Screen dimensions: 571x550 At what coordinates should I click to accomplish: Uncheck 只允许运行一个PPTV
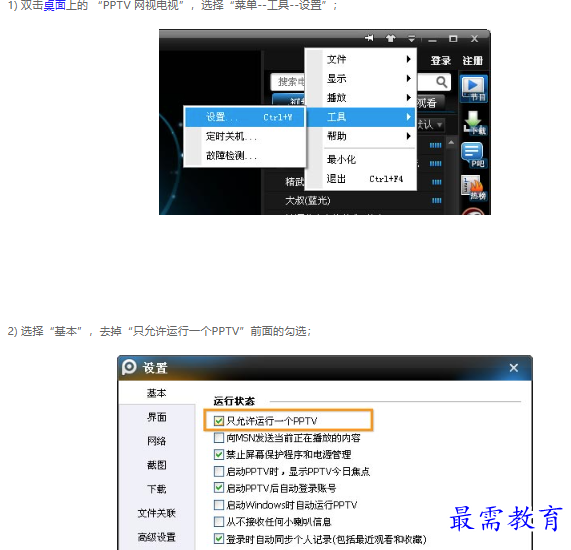coord(218,421)
